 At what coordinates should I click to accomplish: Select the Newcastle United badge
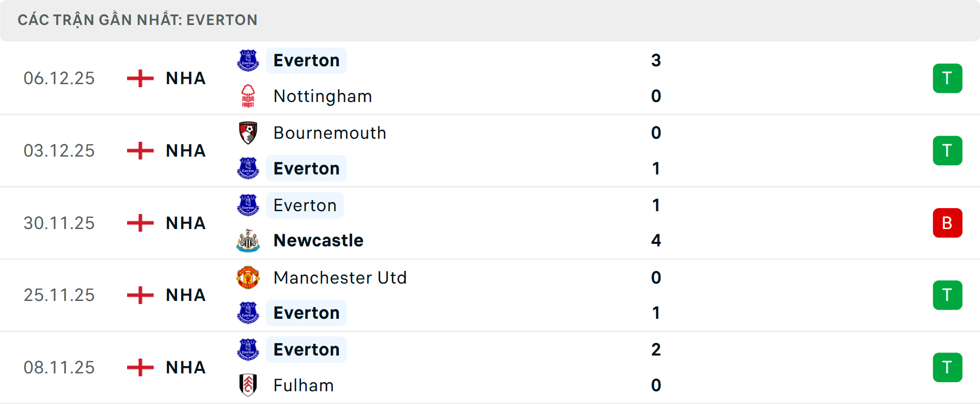coord(249,240)
